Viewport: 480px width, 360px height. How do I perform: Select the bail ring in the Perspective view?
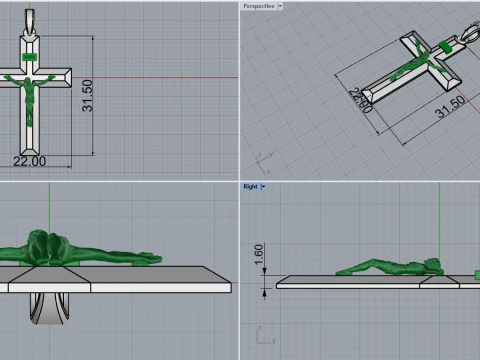tap(470, 32)
